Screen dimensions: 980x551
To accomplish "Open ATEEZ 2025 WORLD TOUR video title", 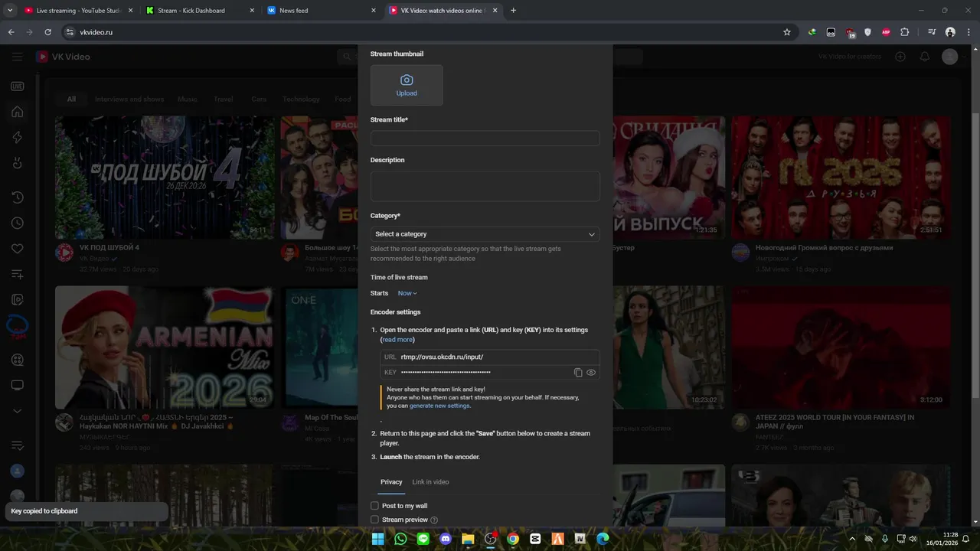I will (x=835, y=422).
